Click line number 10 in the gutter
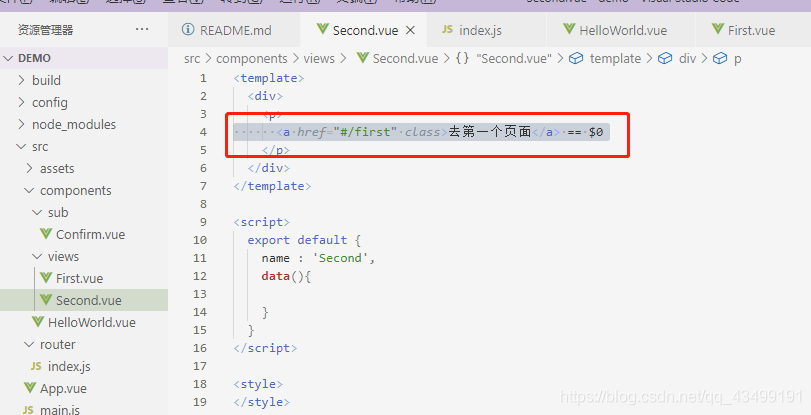The image size is (811, 415). (x=200, y=240)
